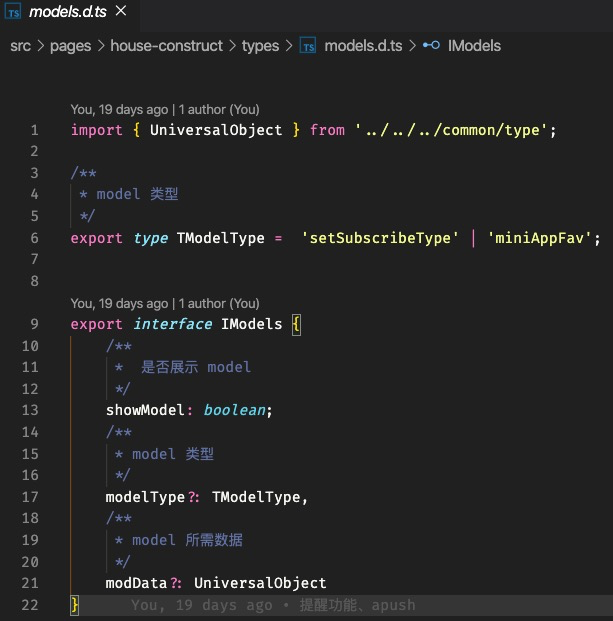
Task: Click line number 1 in gutter
Action: click(x=34, y=130)
